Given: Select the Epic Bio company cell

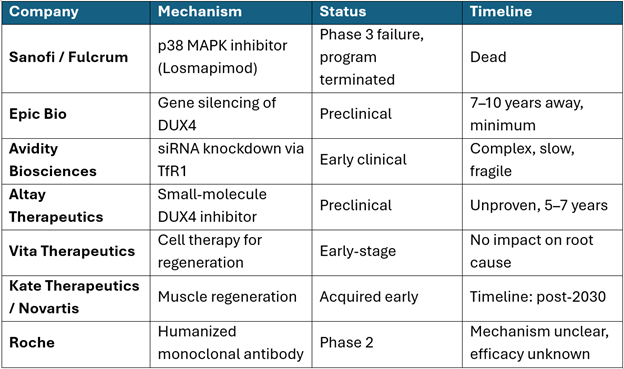Looking at the screenshot, I should pyautogui.click(x=76, y=115).
